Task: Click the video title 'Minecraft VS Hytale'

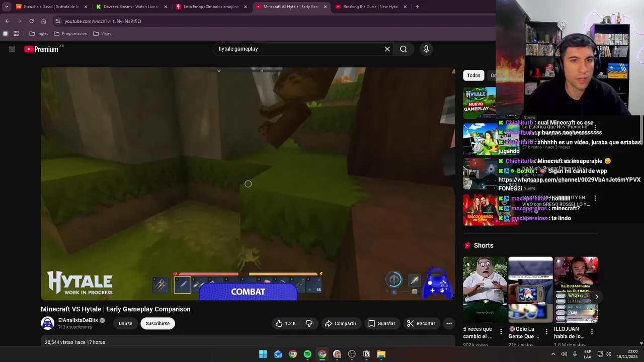Action: 116,309
